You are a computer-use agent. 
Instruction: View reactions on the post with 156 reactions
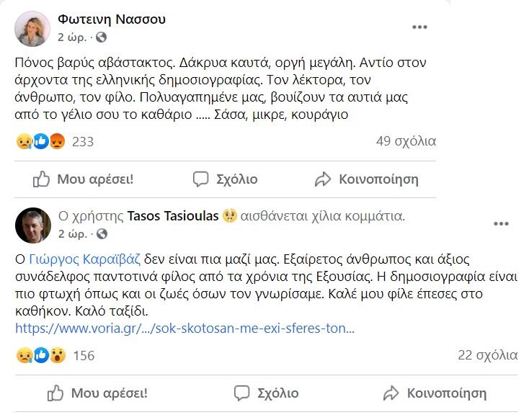click(55, 355)
